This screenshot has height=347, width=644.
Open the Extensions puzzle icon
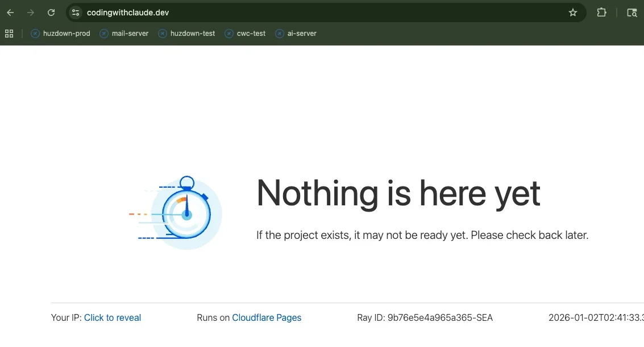pos(601,13)
